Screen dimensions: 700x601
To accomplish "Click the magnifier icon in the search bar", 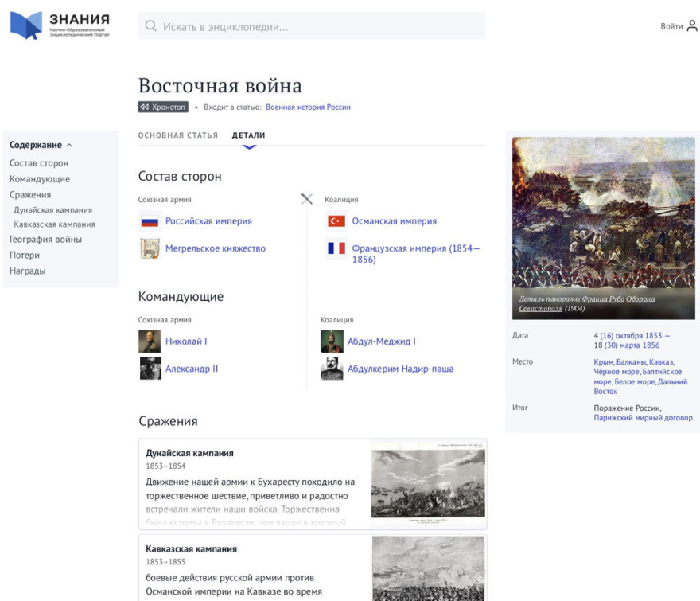I will coord(151,26).
